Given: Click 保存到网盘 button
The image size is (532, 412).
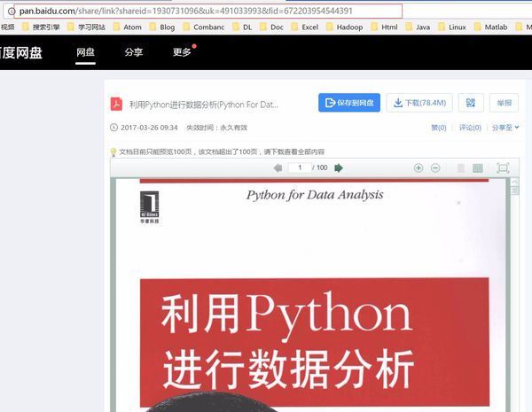Looking at the screenshot, I should click(x=349, y=103).
